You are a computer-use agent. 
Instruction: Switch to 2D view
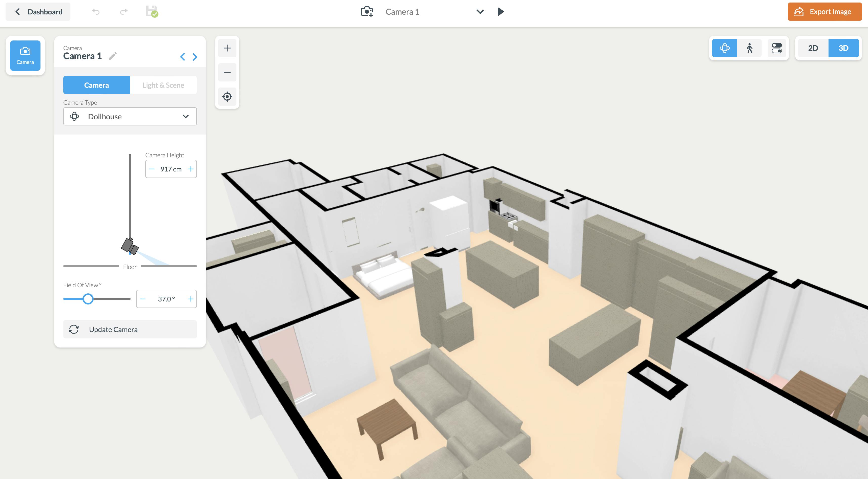813,48
